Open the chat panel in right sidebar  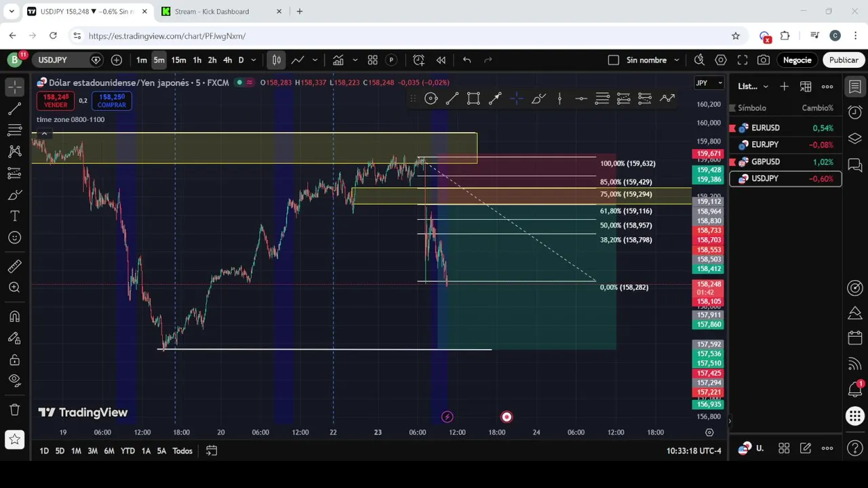[855, 165]
